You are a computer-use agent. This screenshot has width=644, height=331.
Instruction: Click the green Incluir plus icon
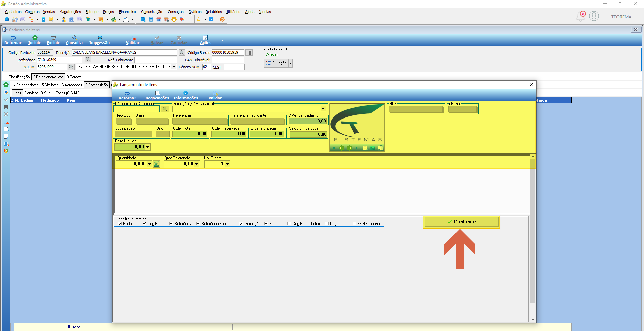pos(35,38)
